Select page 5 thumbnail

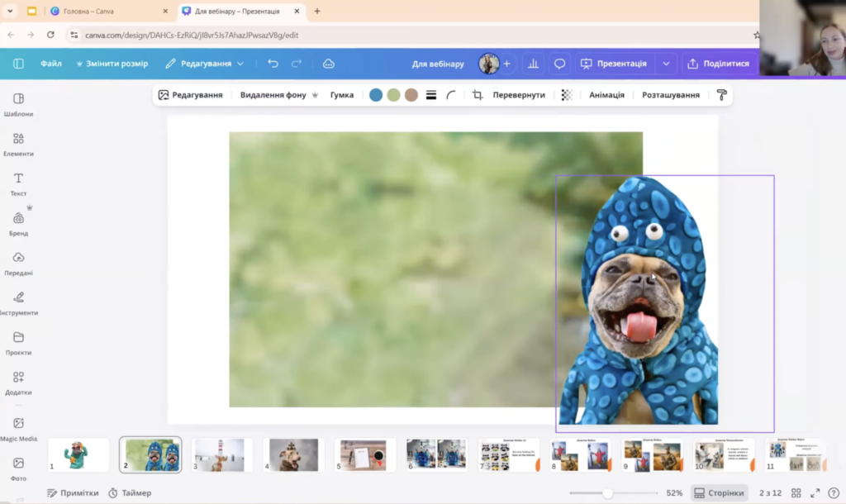366,455
